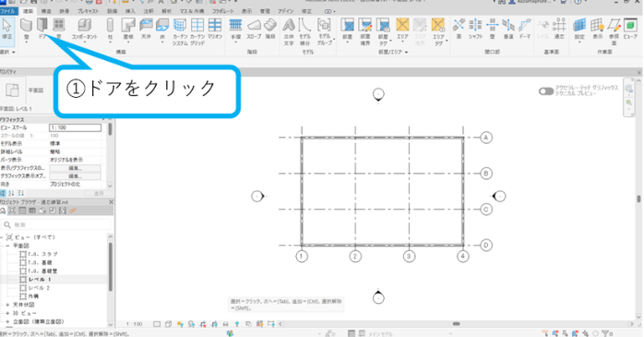Select the Railing (手摺) tool
The height and width of the screenshot is (337, 644).
[236, 29]
